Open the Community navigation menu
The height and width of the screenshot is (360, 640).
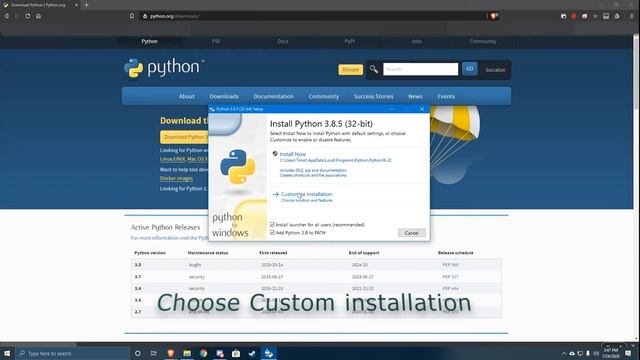tap(324, 96)
